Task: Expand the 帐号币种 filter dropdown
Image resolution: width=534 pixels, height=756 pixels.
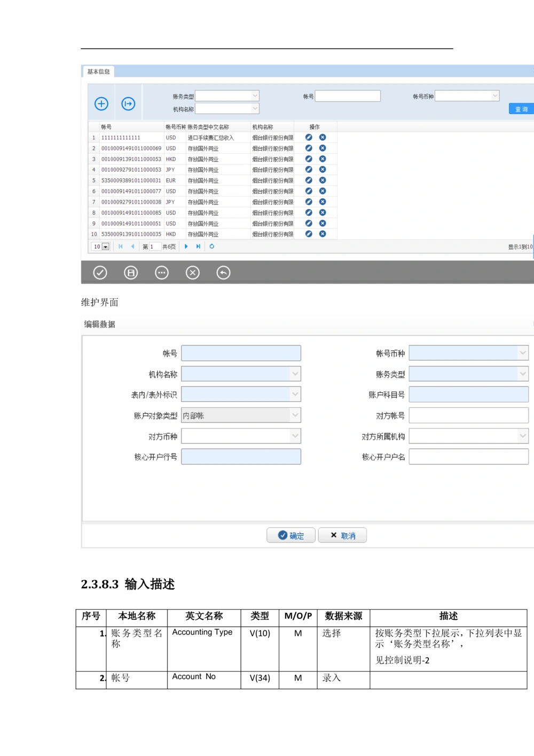Action: 494,96
